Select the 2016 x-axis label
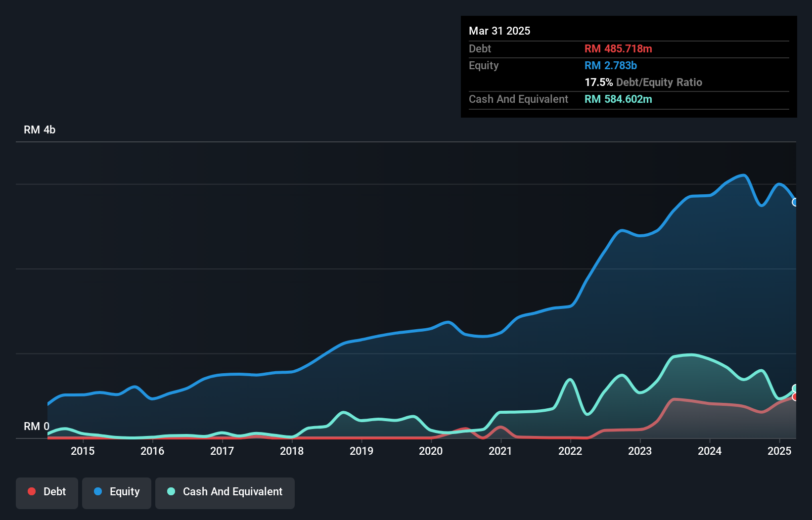 [x=152, y=451]
